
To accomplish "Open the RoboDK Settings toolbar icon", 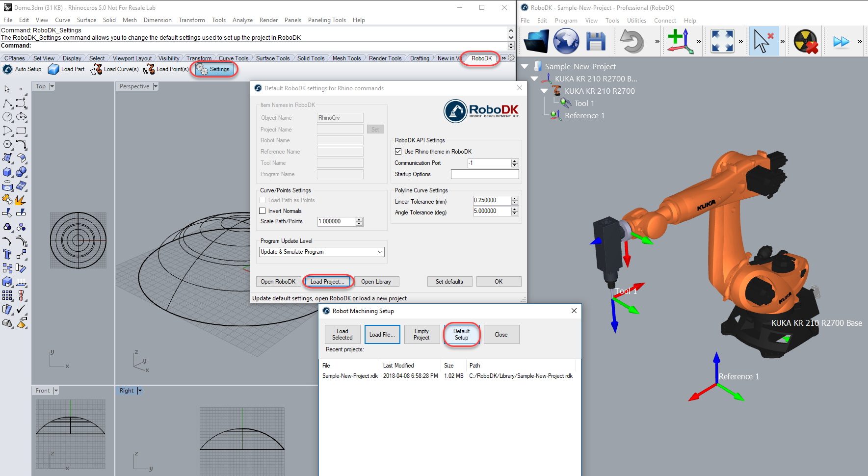I will [x=214, y=69].
